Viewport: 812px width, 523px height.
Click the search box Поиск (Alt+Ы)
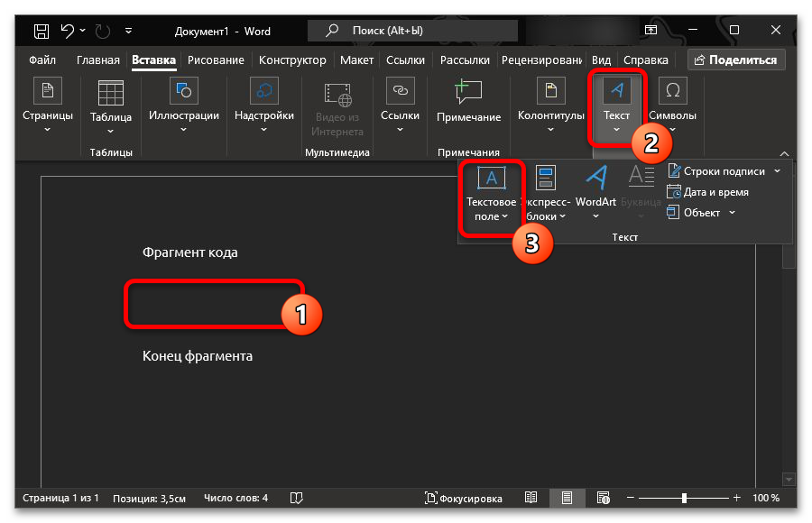[x=412, y=31]
